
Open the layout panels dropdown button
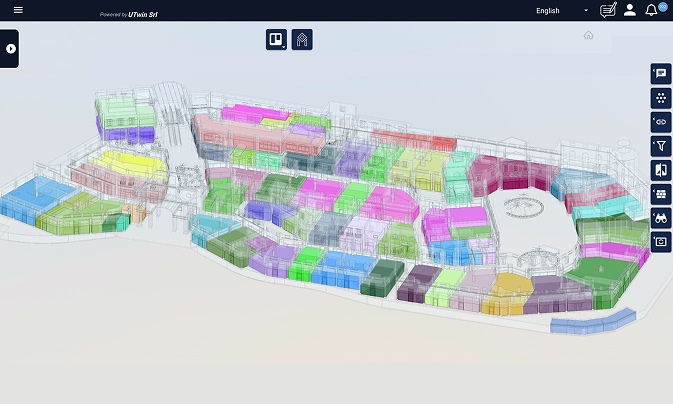tap(275, 40)
